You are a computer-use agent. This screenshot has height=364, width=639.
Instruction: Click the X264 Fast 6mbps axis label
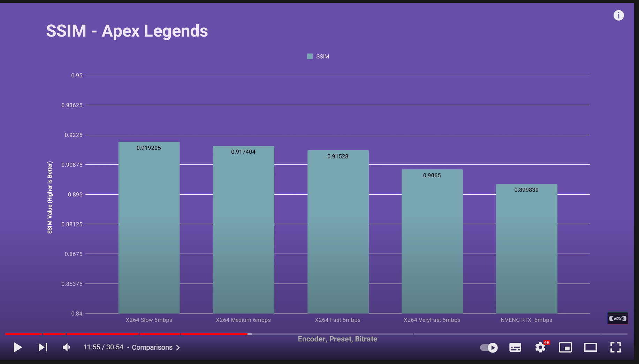(x=338, y=320)
